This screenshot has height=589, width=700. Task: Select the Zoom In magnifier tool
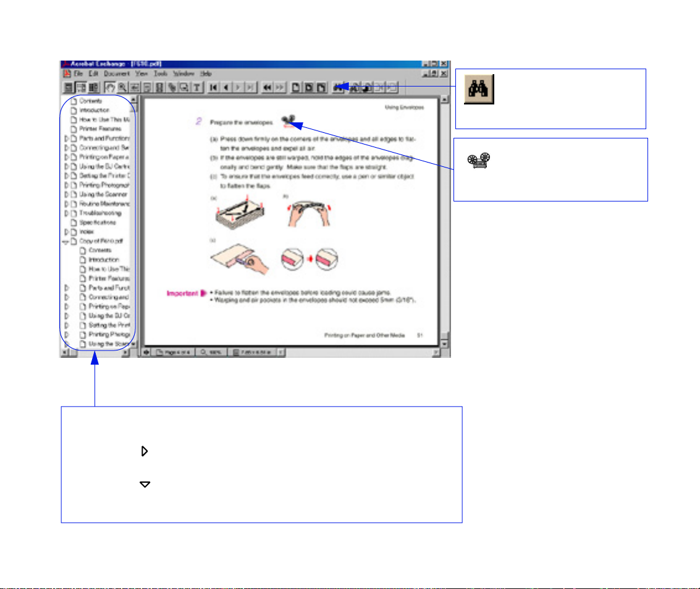[122, 88]
